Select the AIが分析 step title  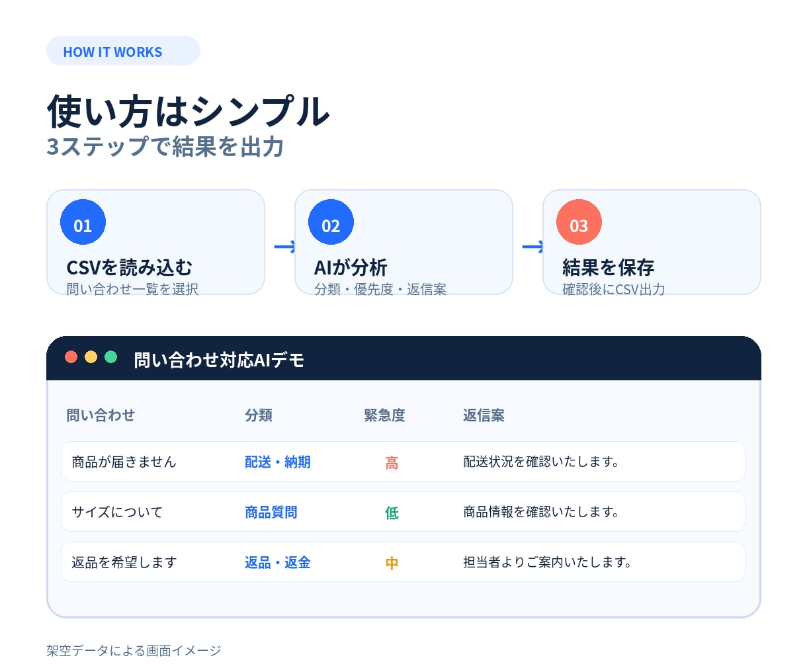(x=351, y=267)
